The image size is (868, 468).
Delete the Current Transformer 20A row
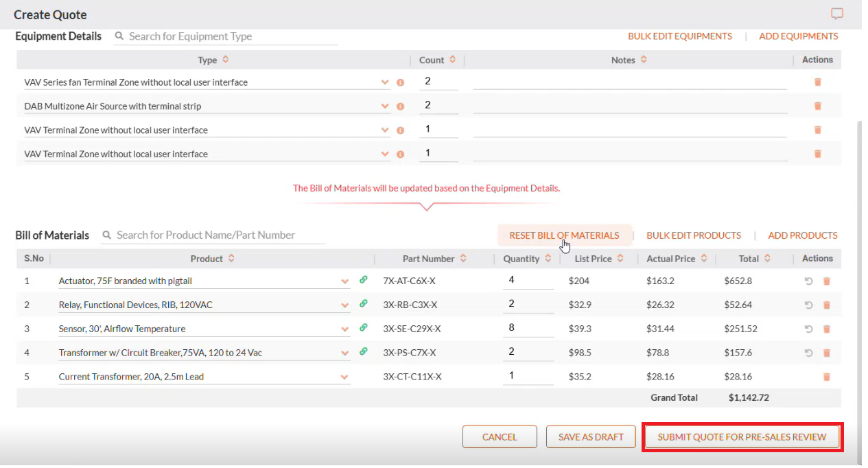(x=826, y=377)
